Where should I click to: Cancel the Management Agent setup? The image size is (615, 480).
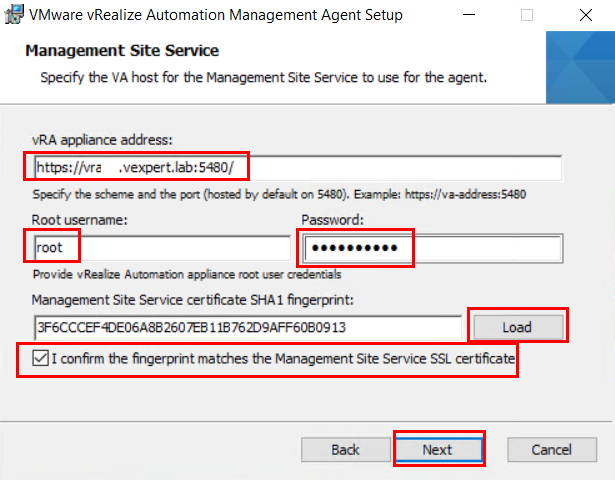[x=552, y=450]
